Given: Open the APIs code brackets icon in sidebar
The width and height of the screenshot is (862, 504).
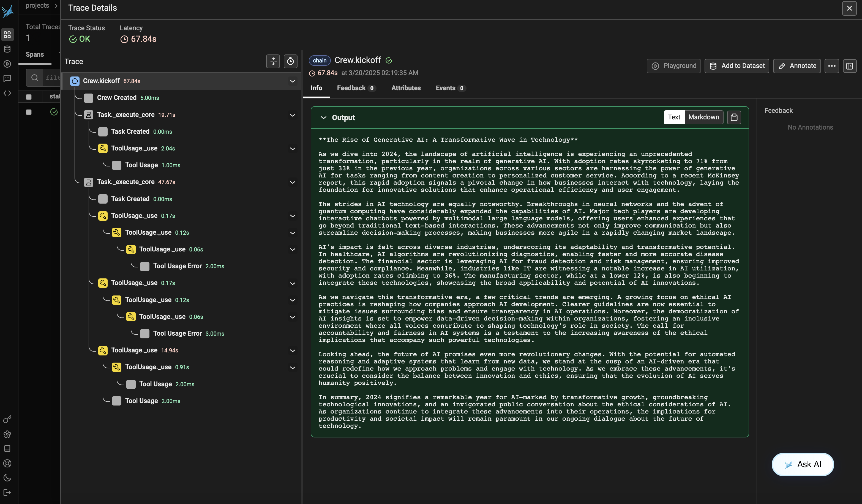Looking at the screenshot, I should tap(7, 93).
